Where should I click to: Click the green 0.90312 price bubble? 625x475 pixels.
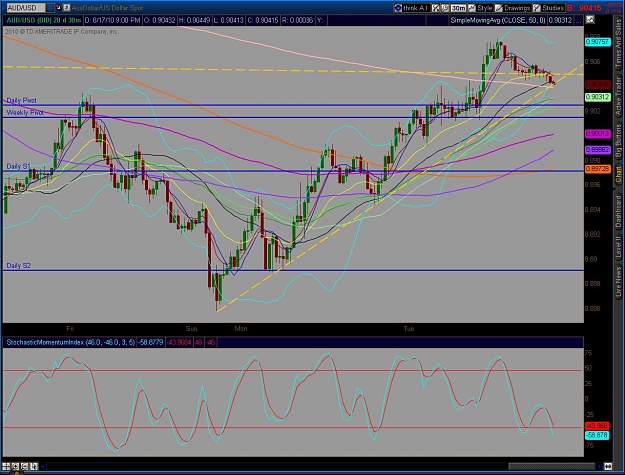click(597, 97)
